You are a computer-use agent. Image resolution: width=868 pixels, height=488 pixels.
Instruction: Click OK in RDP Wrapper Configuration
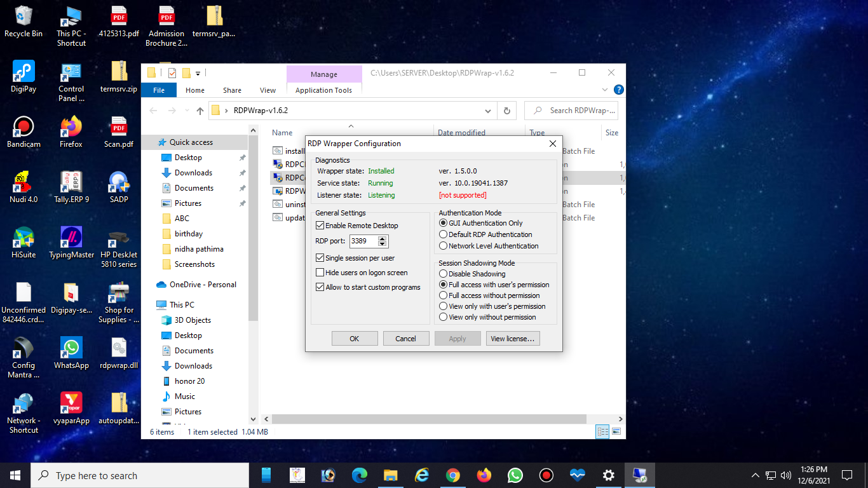[355, 339]
